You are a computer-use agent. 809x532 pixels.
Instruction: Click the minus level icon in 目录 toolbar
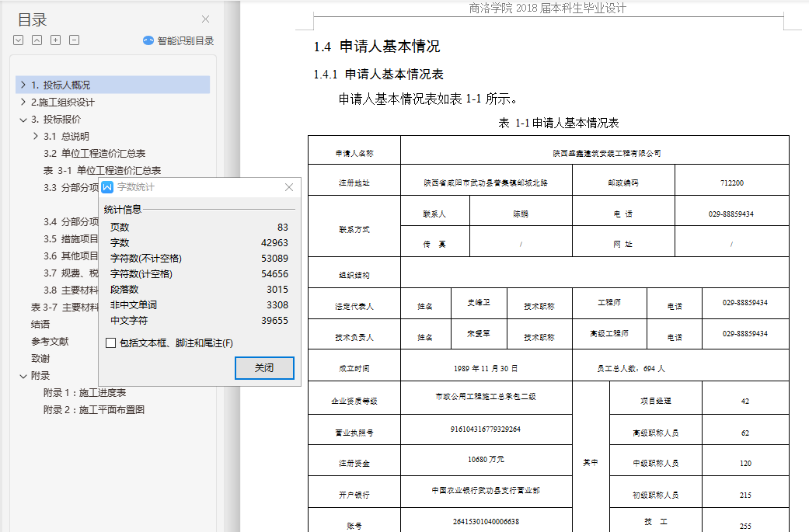click(75, 40)
